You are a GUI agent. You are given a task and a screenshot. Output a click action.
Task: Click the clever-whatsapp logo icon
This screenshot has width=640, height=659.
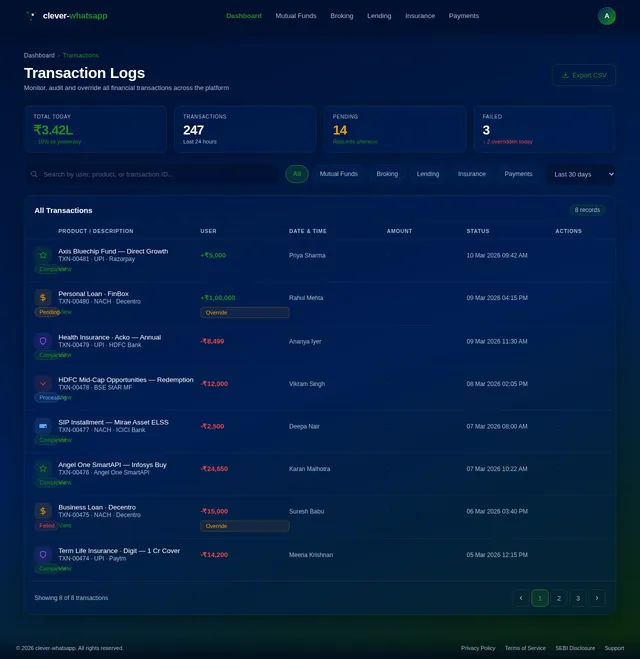coord(32,16)
